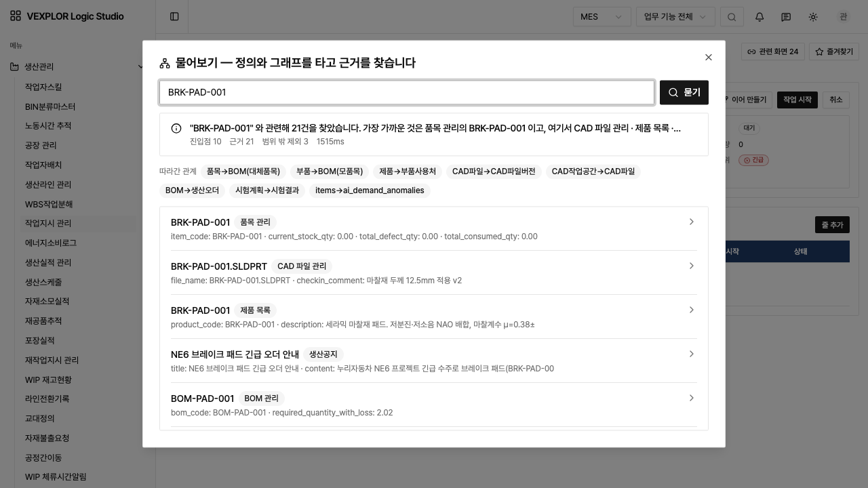The image size is (868, 488).
Task: Click the BRK-PAD-001 query input field
Action: point(407,92)
